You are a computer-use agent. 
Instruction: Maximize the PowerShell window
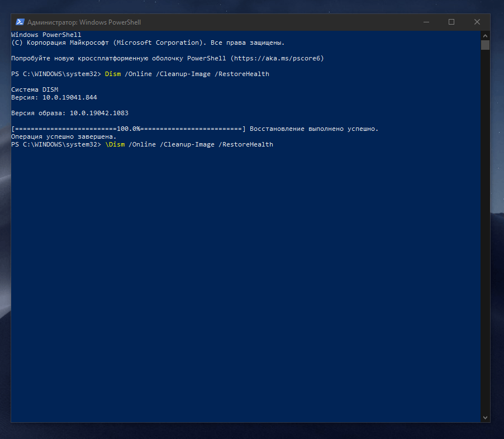[451, 22]
